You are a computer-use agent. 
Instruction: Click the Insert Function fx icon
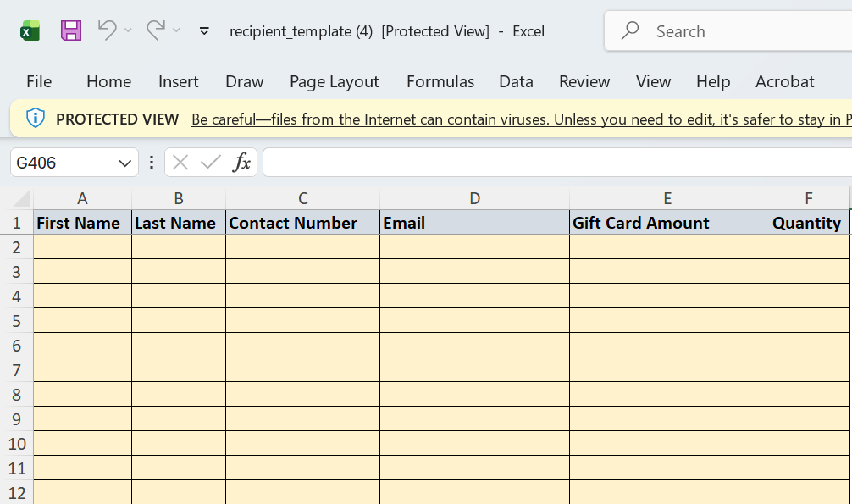click(x=241, y=162)
